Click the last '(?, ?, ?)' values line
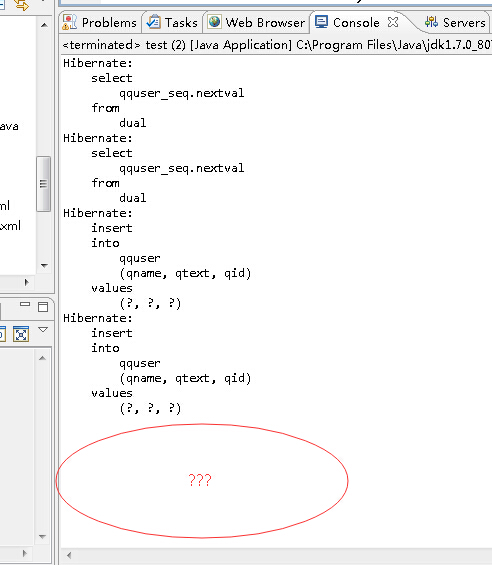Screen dimensions: 492x565 pyautogui.click(x=150, y=409)
